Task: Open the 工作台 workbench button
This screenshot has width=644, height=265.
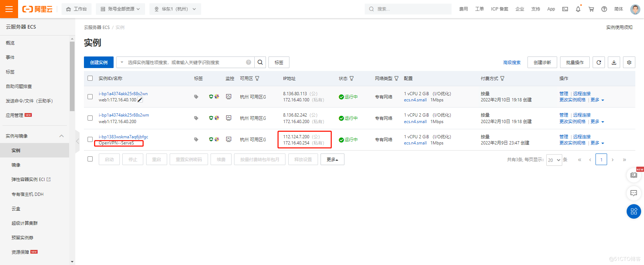Action: pos(76,9)
